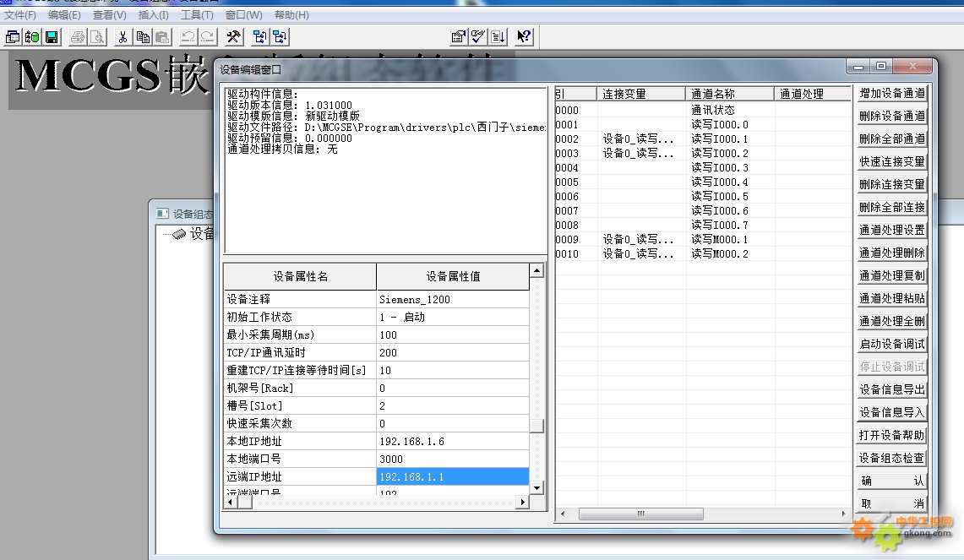The height and width of the screenshot is (560, 964).
Task: Click 删除设备通道 button
Action: coord(891,117)
